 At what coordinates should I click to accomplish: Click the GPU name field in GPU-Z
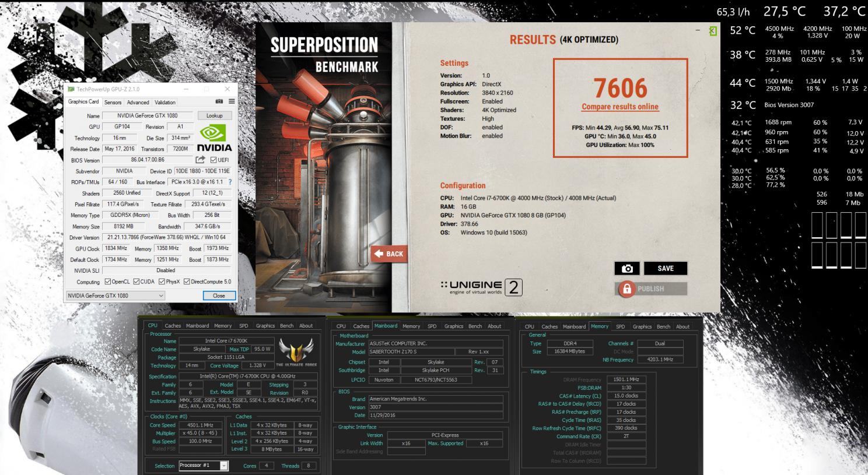coord(149,116)
